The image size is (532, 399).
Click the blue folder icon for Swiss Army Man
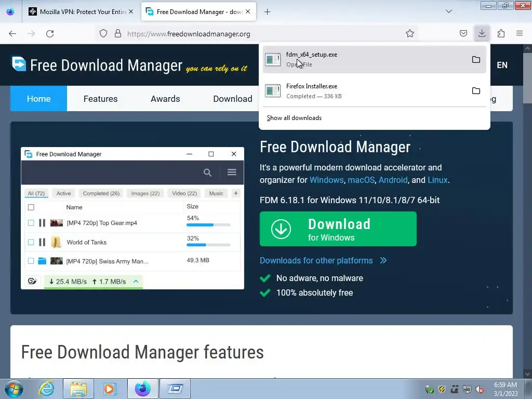[x=42, y=261]
